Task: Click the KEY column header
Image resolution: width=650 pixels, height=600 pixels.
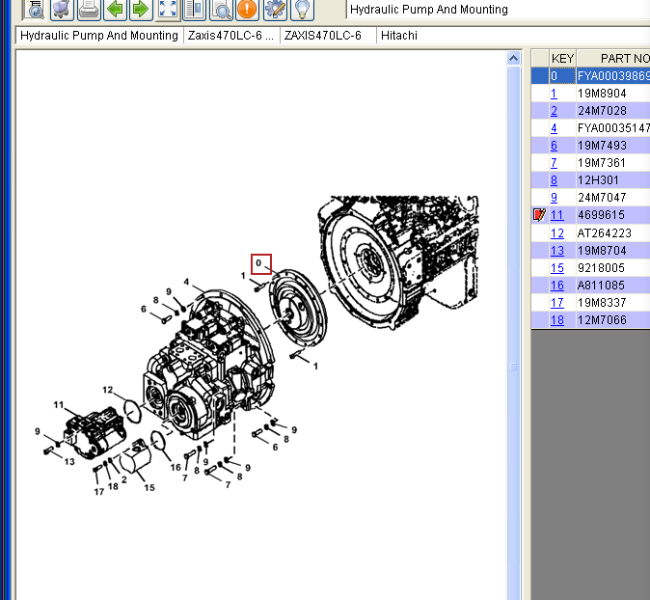Action: point(562,58)
